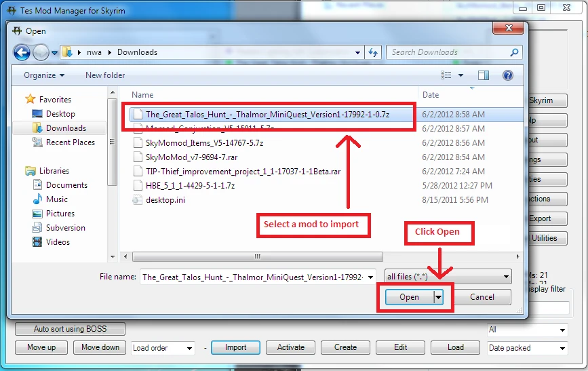The width and height of the screenshot is (588, 371).
Task: Click the refresh icon beside address bar
Action: [x=372, y=52]
